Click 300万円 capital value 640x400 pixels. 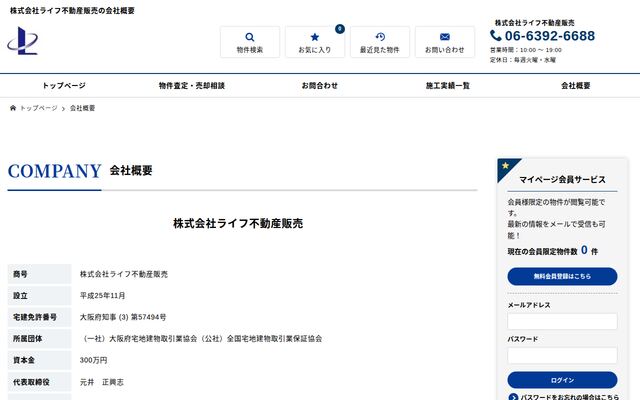coord(93,360)
